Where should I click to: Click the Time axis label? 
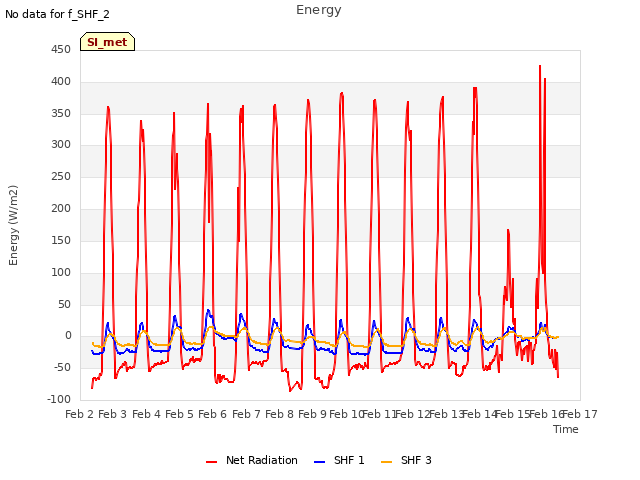point(566,429)
